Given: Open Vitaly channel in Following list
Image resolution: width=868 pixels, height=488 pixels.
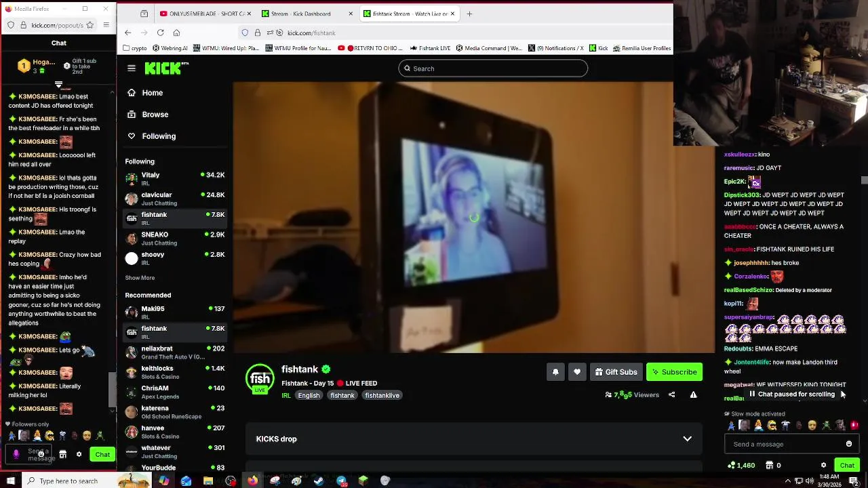Looking at the screenshot, I should pos(175,179).
